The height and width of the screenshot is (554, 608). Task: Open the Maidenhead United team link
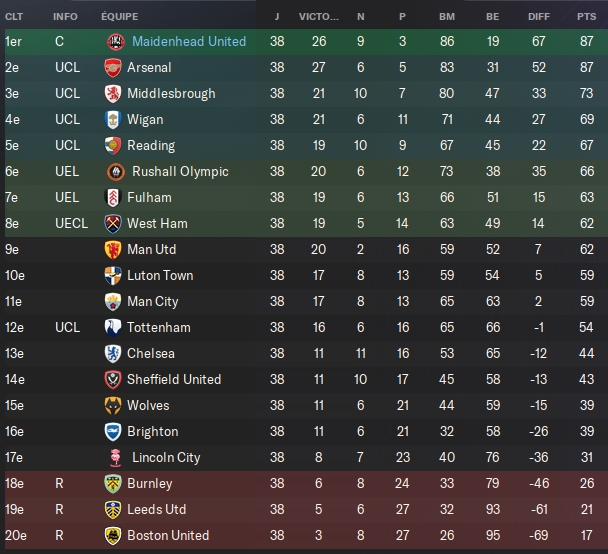pyautogui.click(x=189, y=41)
